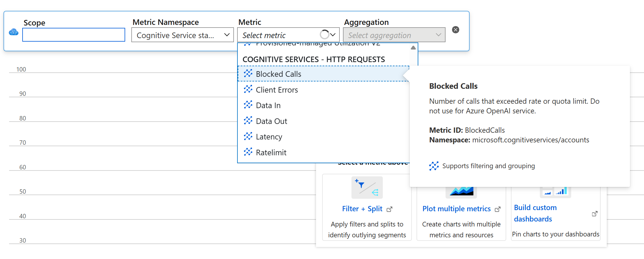The height and width of the screenshot is (259, 644).
Task: Open external link icon beside Filter + Split
Action: point(390,209)
